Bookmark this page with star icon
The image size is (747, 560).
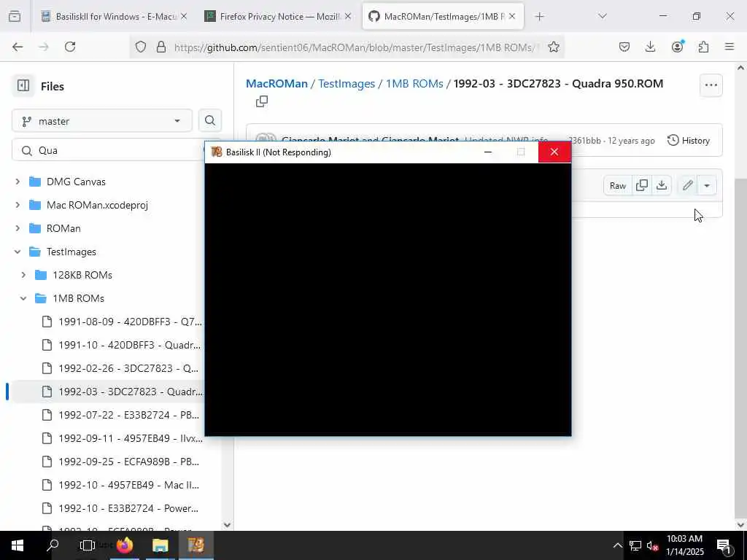[x=553, y=47]
